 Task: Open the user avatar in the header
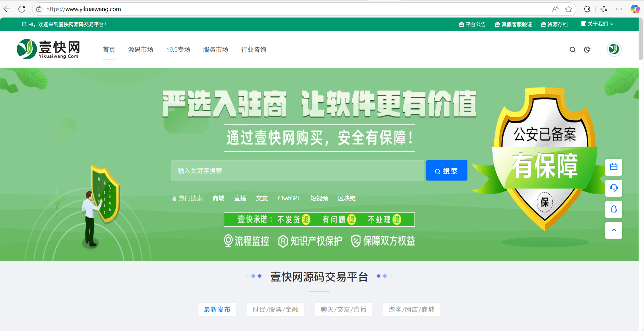pyautogui.click(x=614, y=49)
